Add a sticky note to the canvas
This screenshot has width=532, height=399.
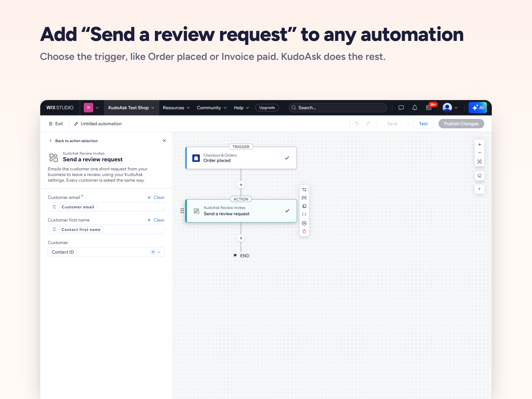click(479, 176)
